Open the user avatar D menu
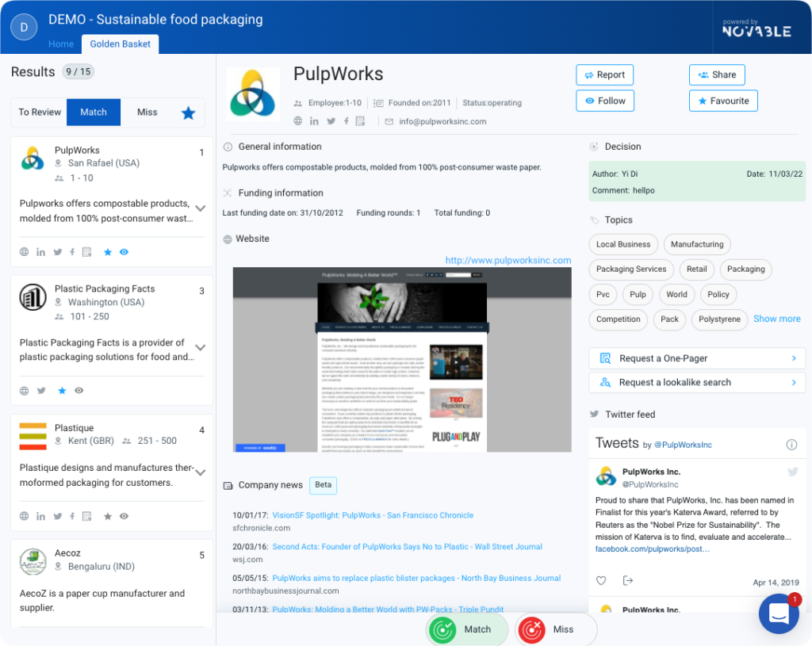Screen dimensions: 812x646 [x=23, y=27]
